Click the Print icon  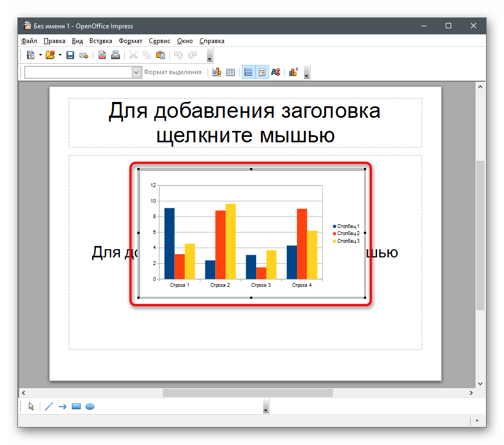(x=115, y=55)
